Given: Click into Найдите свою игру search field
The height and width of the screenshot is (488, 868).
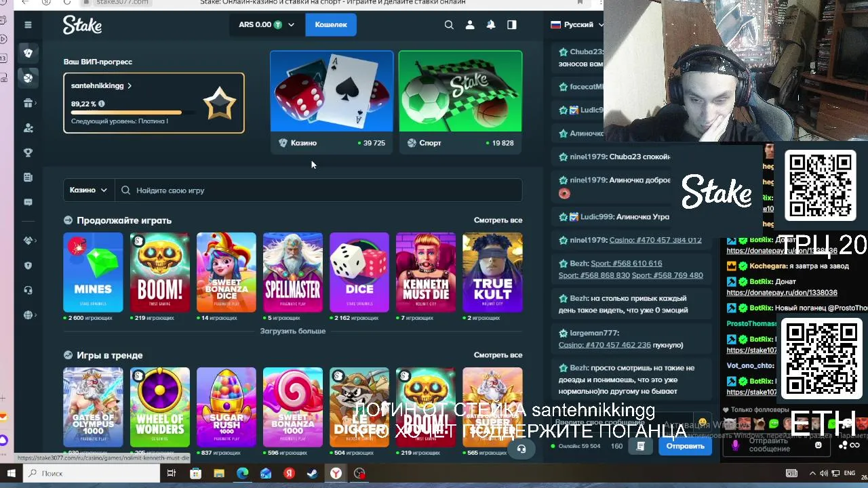Looking at the screenshot, I should point(319,190).
